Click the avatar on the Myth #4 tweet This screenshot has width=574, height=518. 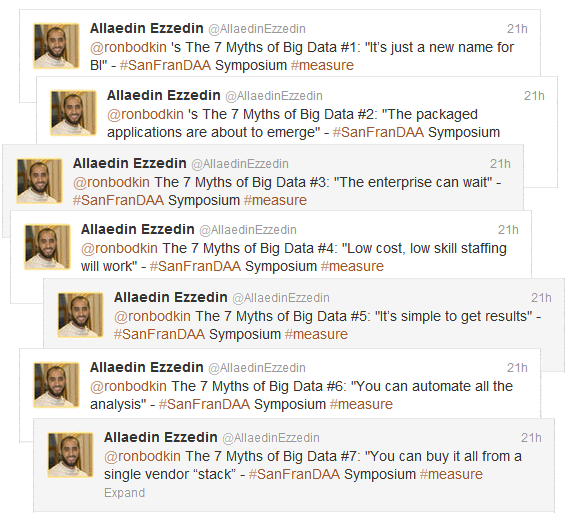(47, 247)
